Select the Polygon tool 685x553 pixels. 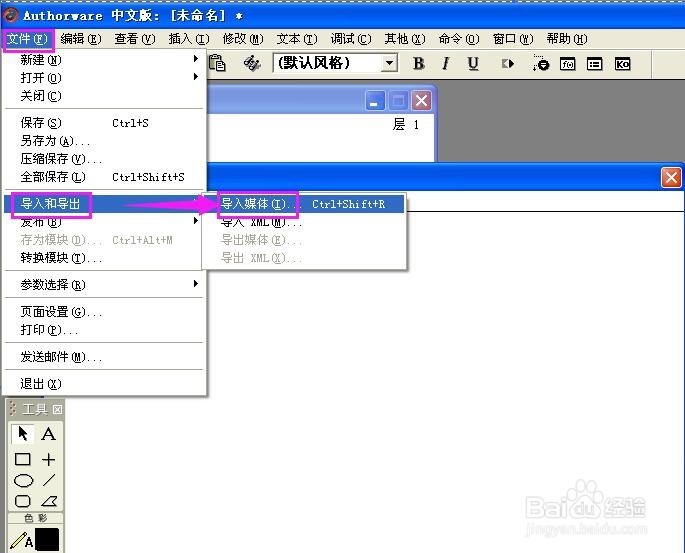coord(49,501)
